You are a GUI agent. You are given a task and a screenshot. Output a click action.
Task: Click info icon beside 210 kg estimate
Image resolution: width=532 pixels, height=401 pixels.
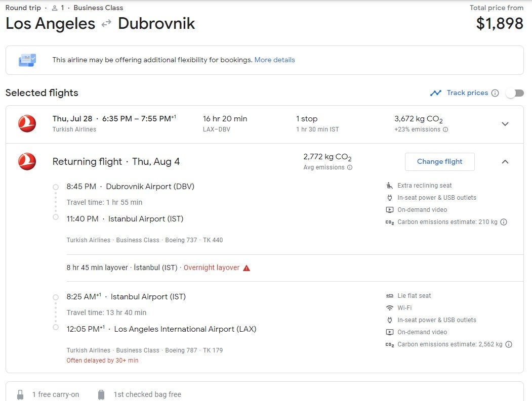click(x=504, y=222)
